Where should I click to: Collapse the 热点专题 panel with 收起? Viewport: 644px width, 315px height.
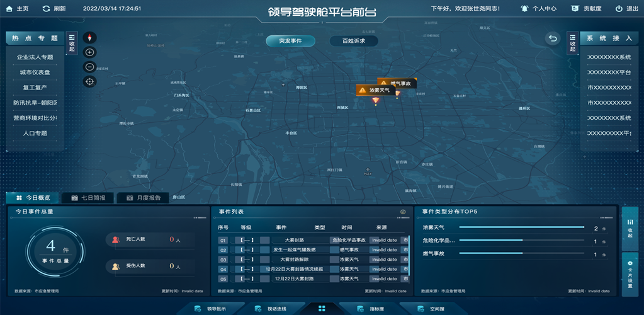pos(72,43)
